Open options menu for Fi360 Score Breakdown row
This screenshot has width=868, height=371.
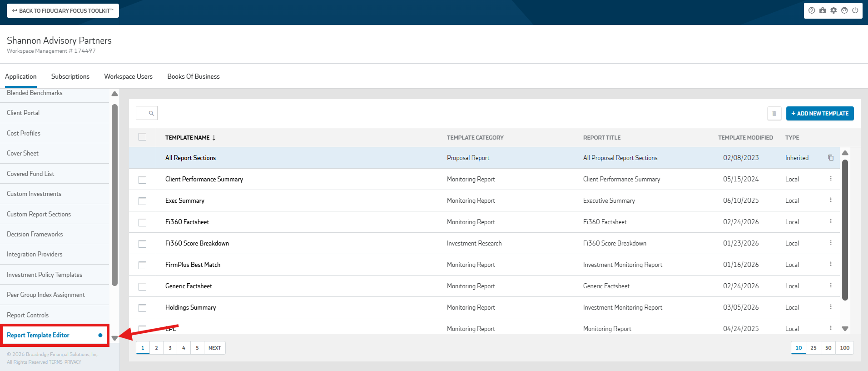tap(831, 243)
